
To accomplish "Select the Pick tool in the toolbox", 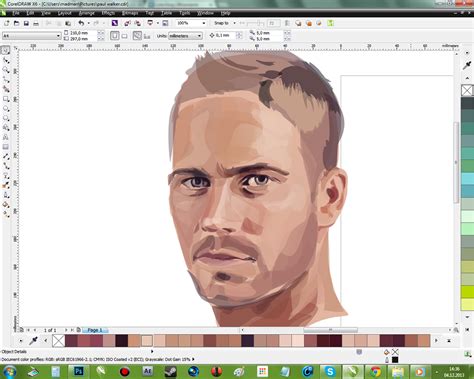I will pyautogui.click(x=6, y=51).
